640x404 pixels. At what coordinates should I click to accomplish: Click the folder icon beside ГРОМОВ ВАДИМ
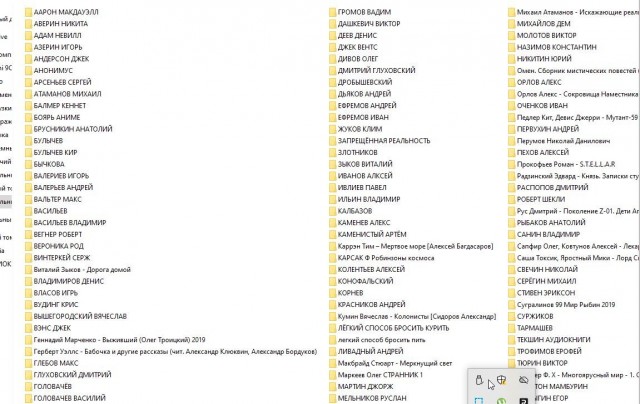tap(332, 12)
